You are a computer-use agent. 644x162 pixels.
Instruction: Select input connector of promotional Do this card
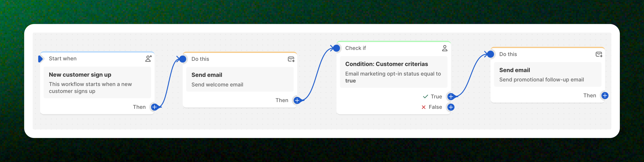(x=490, y=54)
